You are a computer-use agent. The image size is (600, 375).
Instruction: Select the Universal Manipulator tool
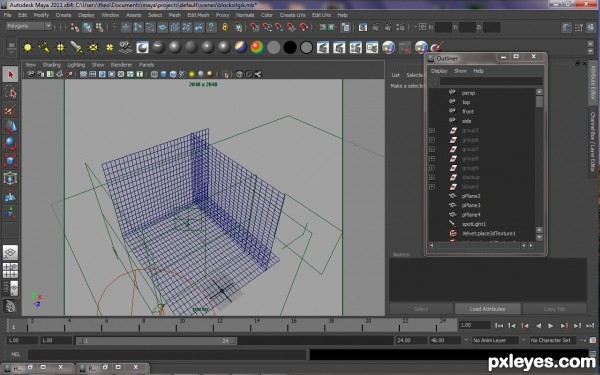coord(10,178)
